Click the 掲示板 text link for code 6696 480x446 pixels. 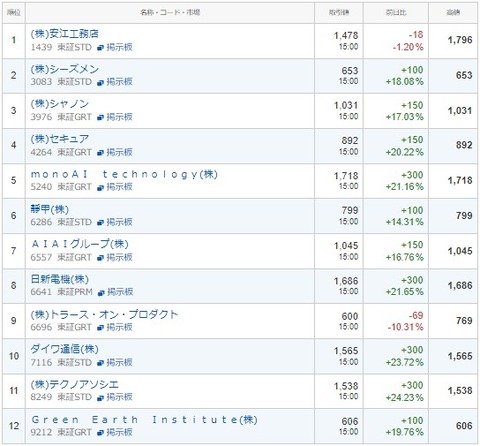coord(119,327)
